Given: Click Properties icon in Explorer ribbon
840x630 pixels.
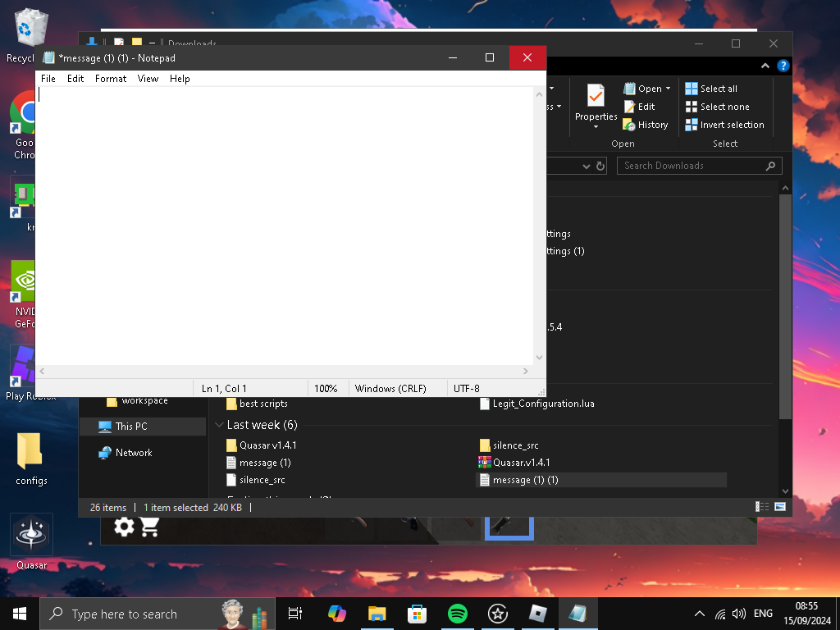Looking at the screenshot, I should pos(596,96).
